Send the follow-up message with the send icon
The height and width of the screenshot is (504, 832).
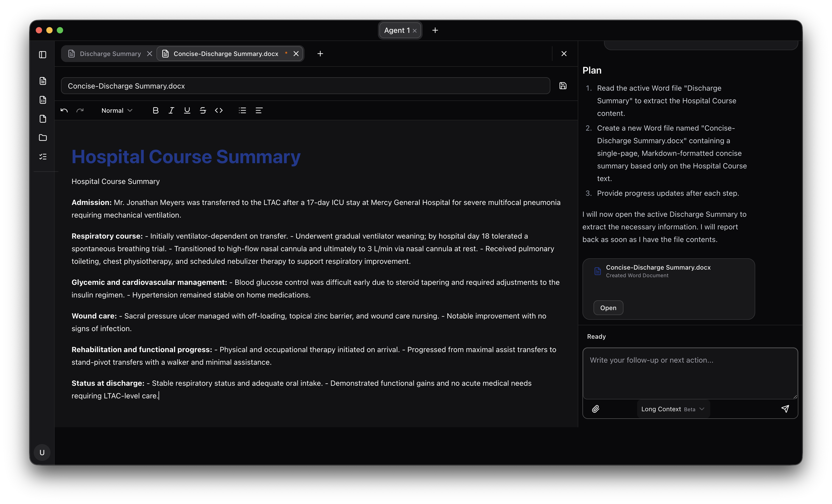click(785, 409)
